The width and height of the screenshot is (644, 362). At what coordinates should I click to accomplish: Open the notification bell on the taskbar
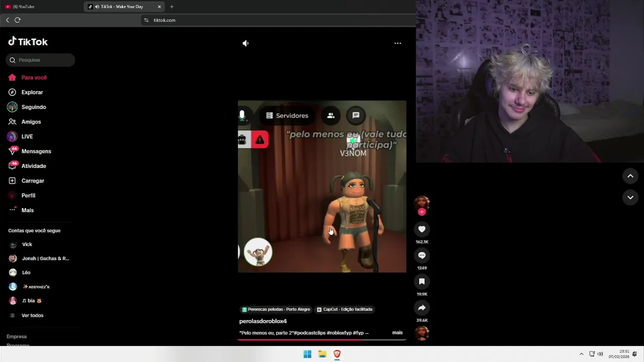click(635, 354)
